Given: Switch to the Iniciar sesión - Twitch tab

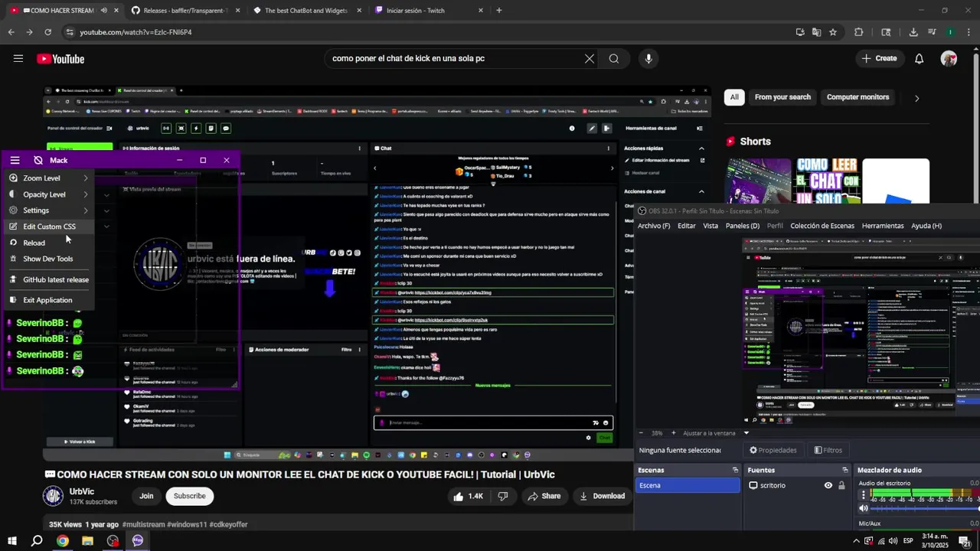Looking at the screenshot, I should 429,11.
